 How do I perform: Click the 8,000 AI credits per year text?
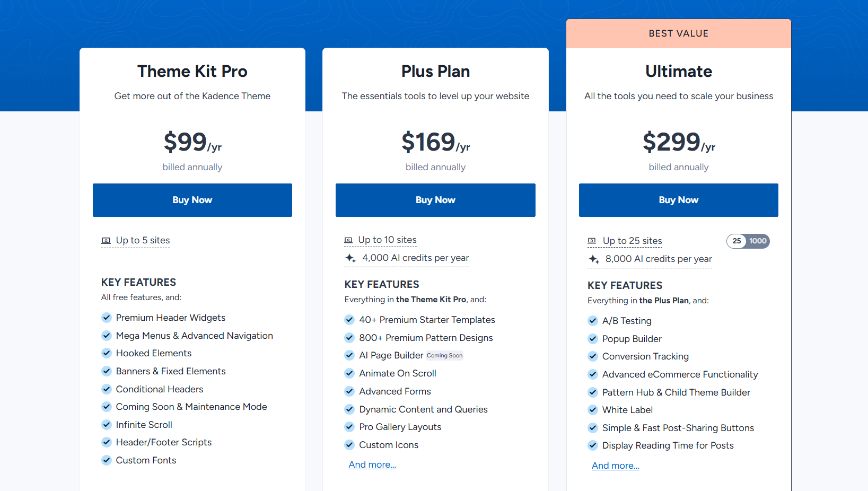pyautogui.click(x=659, y=259)
